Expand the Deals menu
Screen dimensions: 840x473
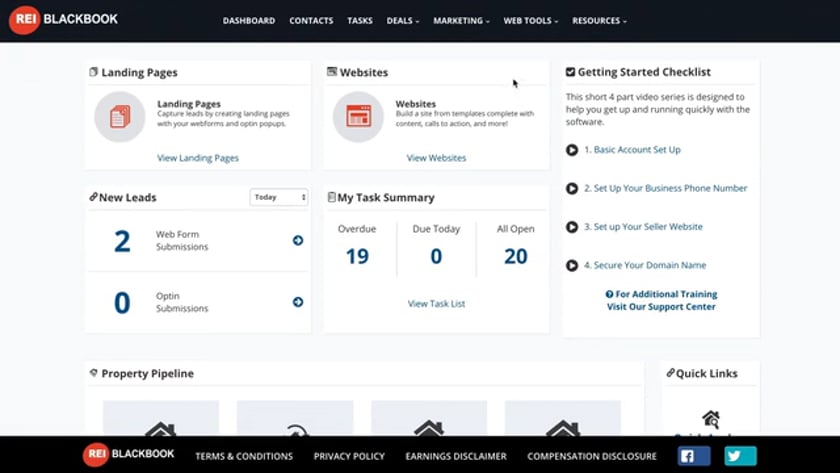tap(403, 21)
